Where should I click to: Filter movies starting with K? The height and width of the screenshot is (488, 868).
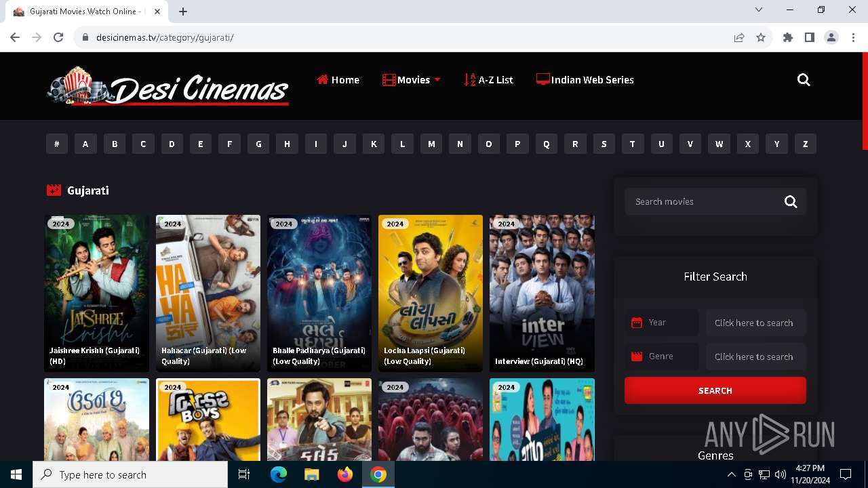point(374,144)
